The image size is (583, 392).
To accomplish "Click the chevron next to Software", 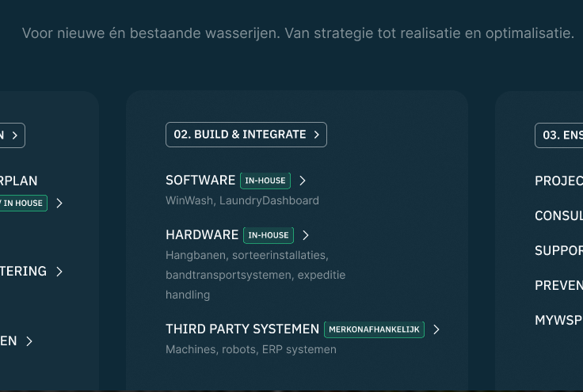I will coord(303,181).
